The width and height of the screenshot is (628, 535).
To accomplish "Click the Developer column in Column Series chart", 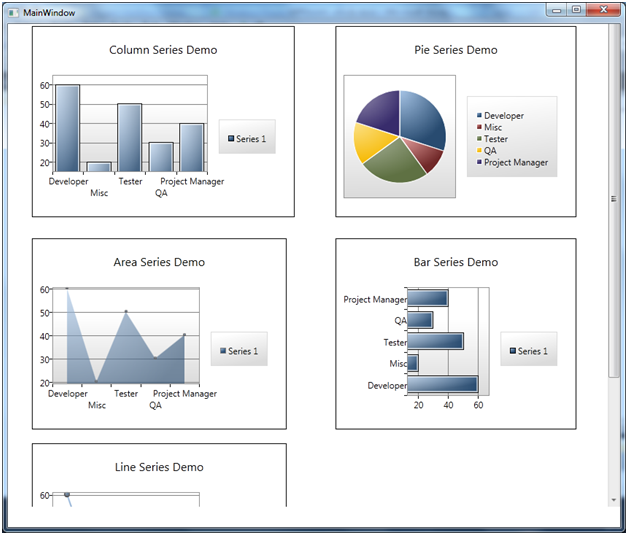I will pyautogui.click(x=68, y=128).
